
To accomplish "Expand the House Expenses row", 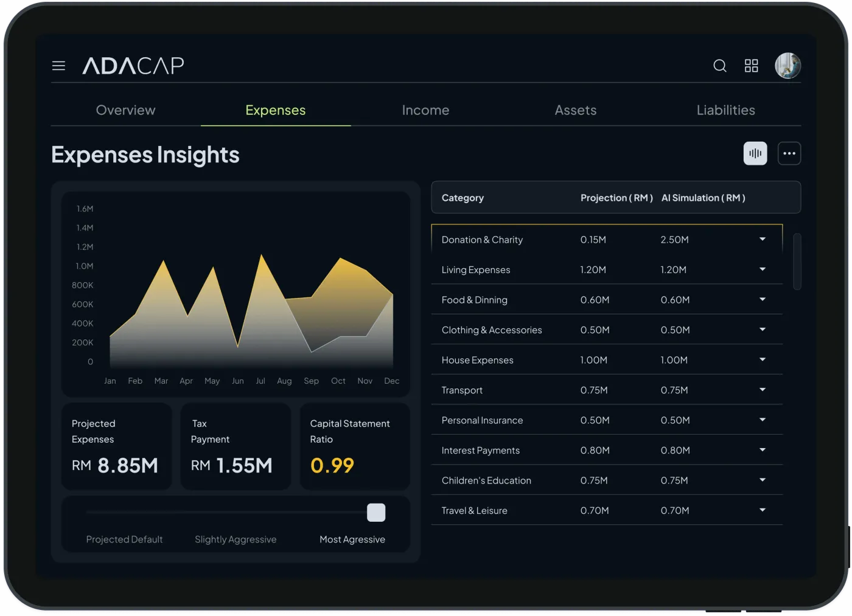I will click(x=763, y=359).
